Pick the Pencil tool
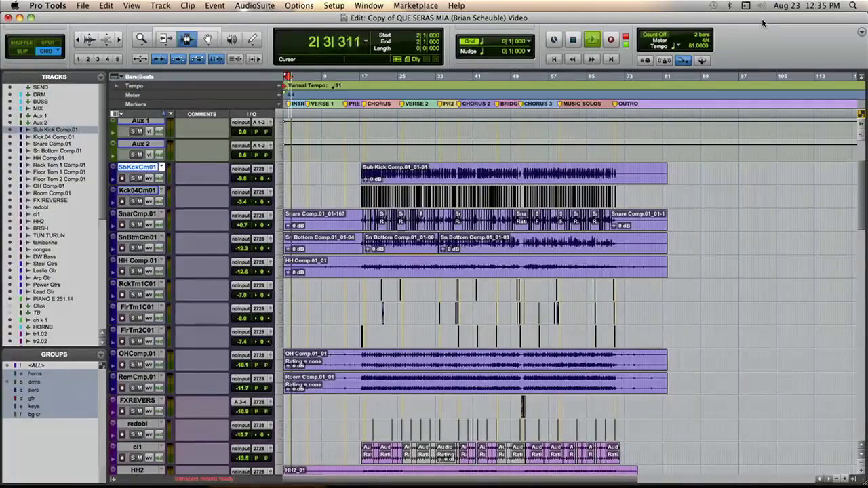 click(x=252, y=39)
